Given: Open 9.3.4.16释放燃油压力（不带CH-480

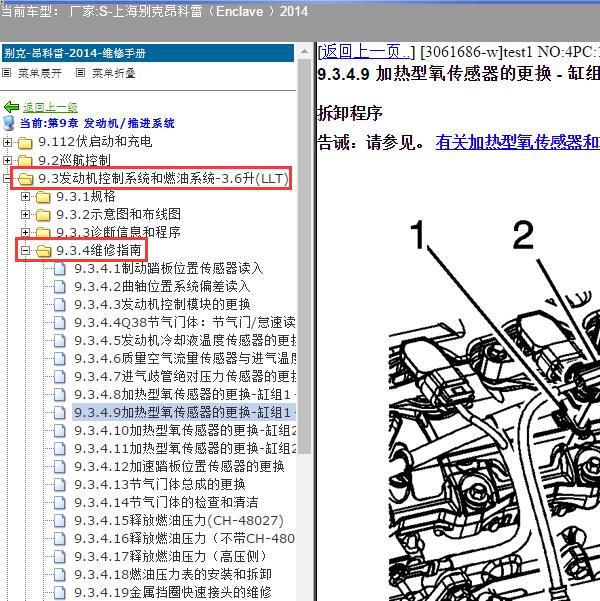Looking at the screenshot, I should click(184, 539).
